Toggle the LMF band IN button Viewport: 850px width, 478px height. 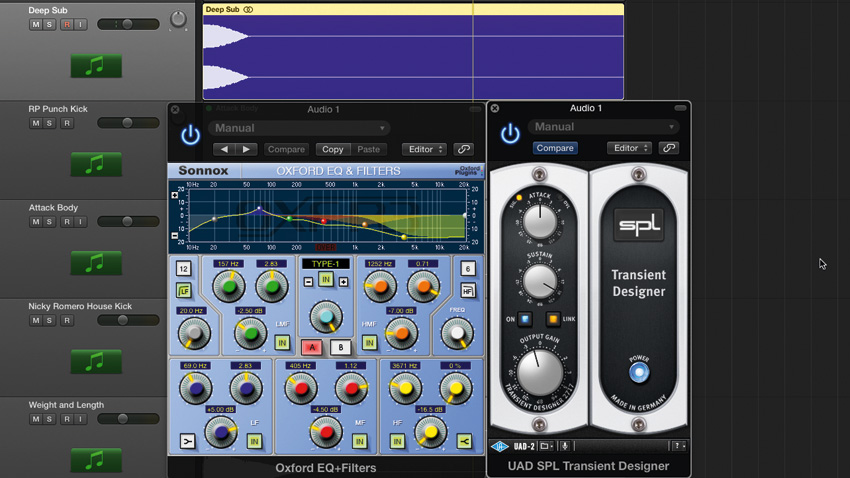coord(282,343)
